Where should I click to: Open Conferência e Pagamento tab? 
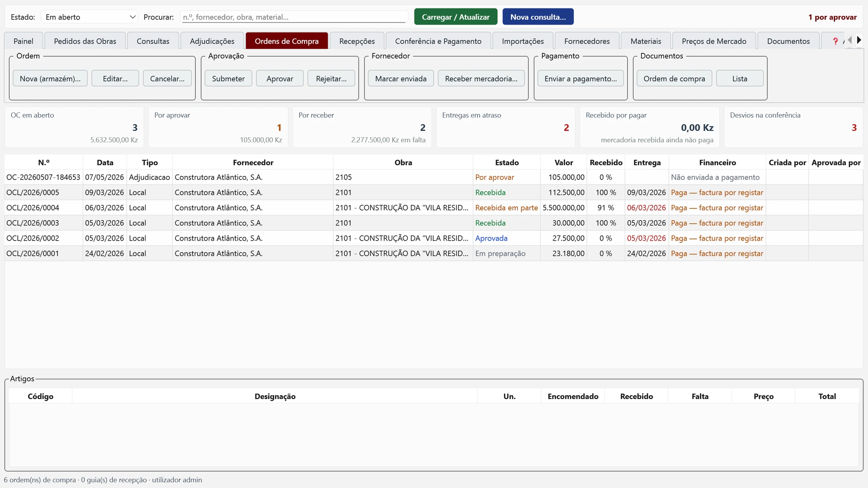(438, 41)
